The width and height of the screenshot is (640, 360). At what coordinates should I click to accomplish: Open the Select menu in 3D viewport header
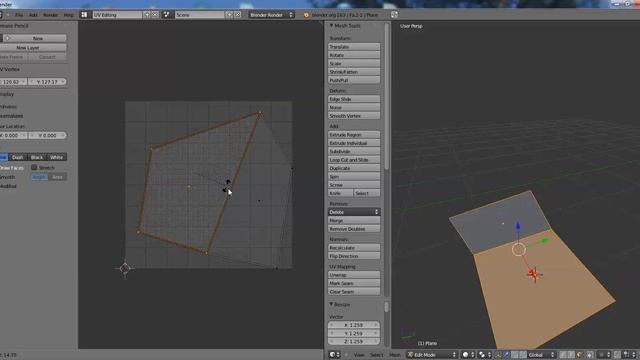point(376,355)
